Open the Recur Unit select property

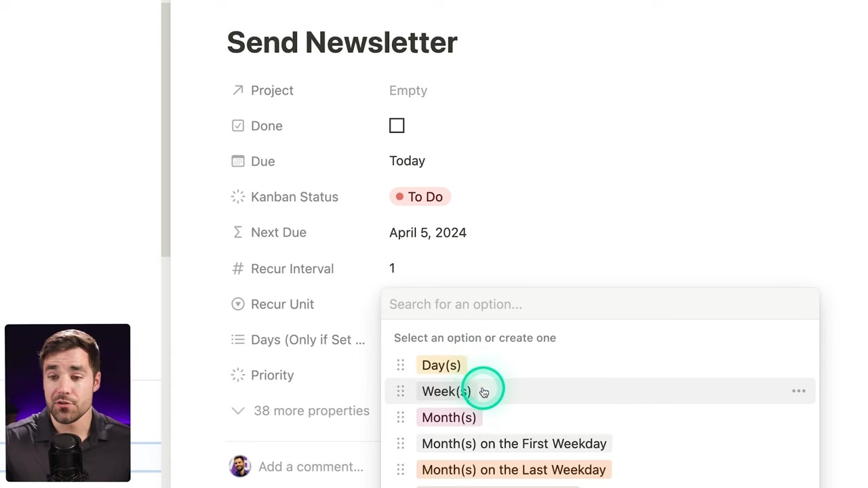(x=282, y=304)
